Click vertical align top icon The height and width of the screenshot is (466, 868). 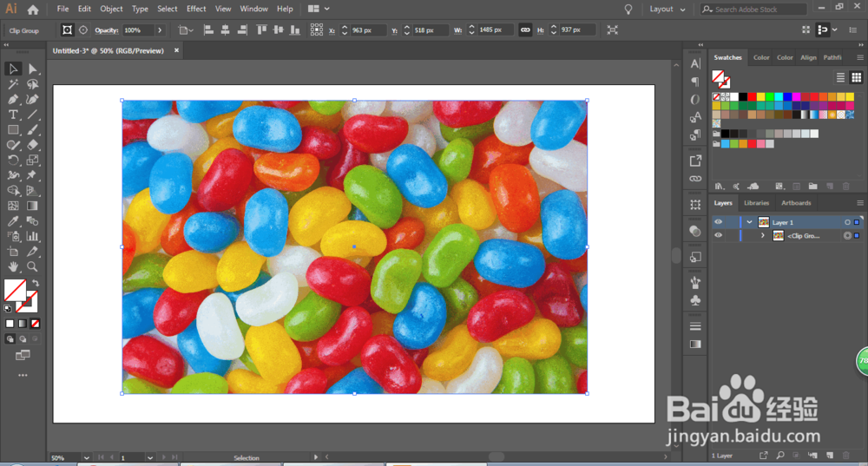261,30
